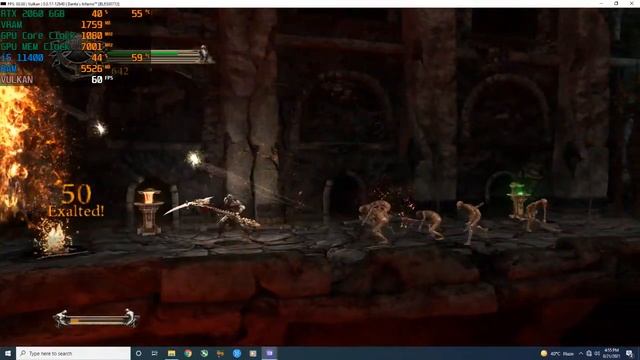
Task: Launch Google Chrome from the taskbar
Action: click(x=188, y=353)
